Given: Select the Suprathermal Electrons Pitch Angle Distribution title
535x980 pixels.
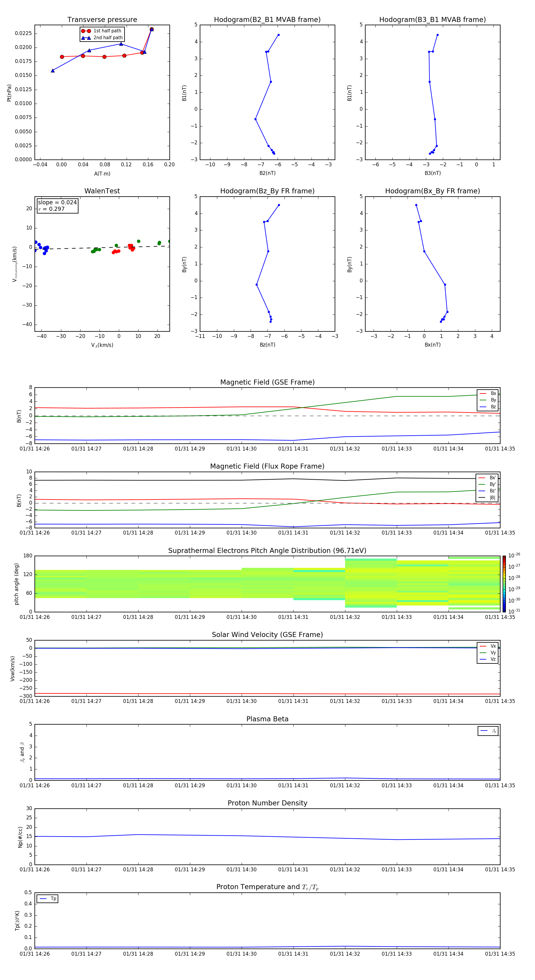Looking at the screenshot, I should [267, 551].
